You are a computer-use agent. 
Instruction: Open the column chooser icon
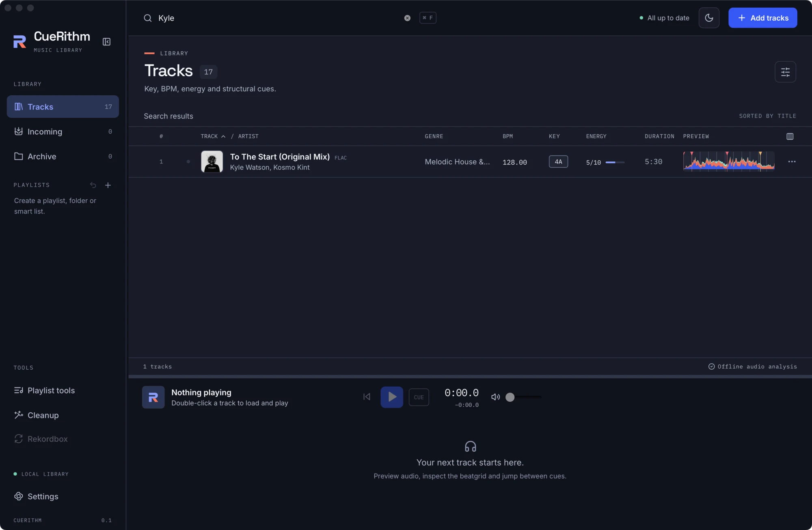pyautogui.click(x=790, y=136)
